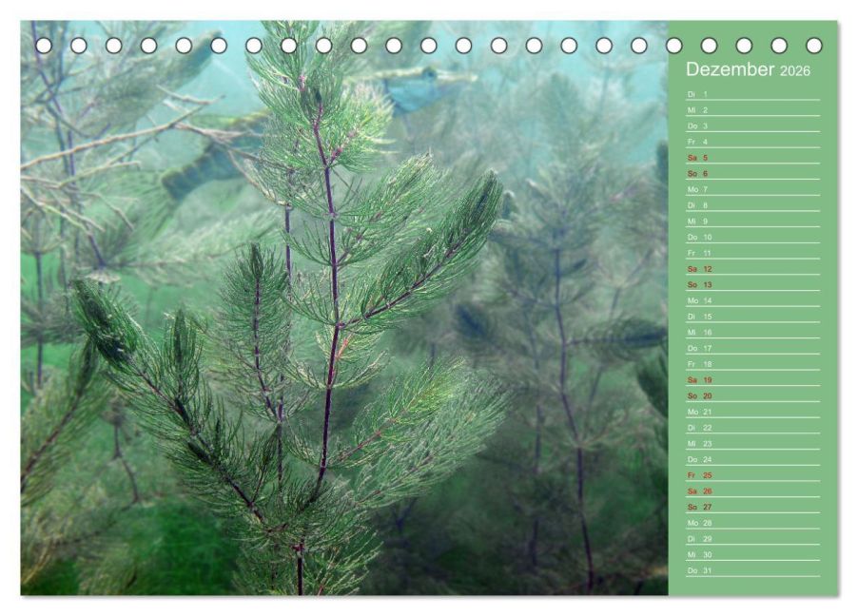Screen dimensions: 858x616
Task: Click the Sa 26 date line
Action: 753,491
